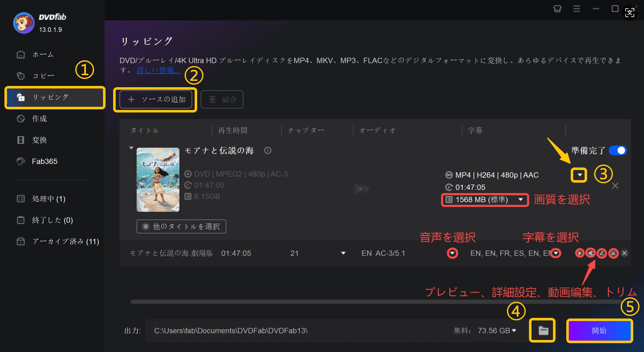Open the skin/theme shirt icon in title bar

[x=557, y=9]
